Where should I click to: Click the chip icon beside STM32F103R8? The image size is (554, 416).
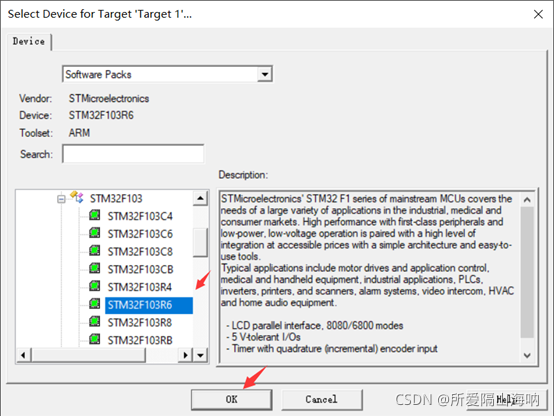tap(95, 321)
